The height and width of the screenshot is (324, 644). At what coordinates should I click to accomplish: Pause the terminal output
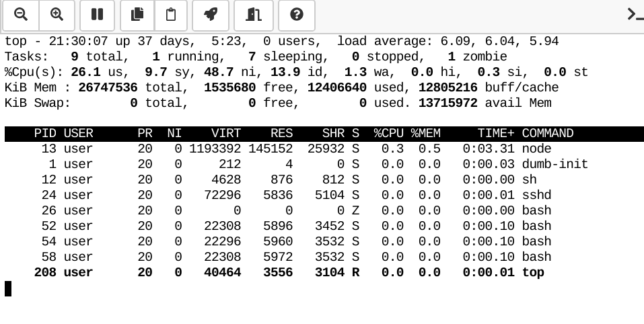pos(97,14)
